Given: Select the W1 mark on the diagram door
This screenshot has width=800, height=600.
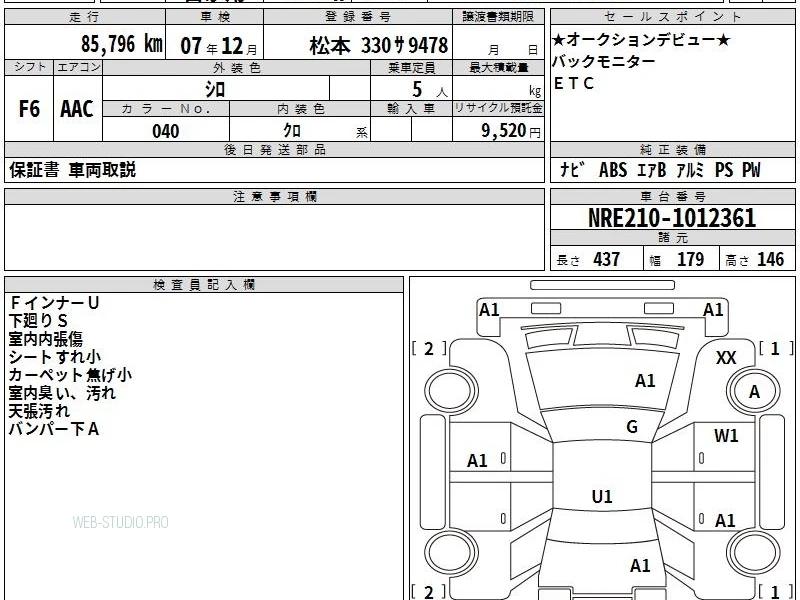Looking at the screenshot, I should point(726,436).
